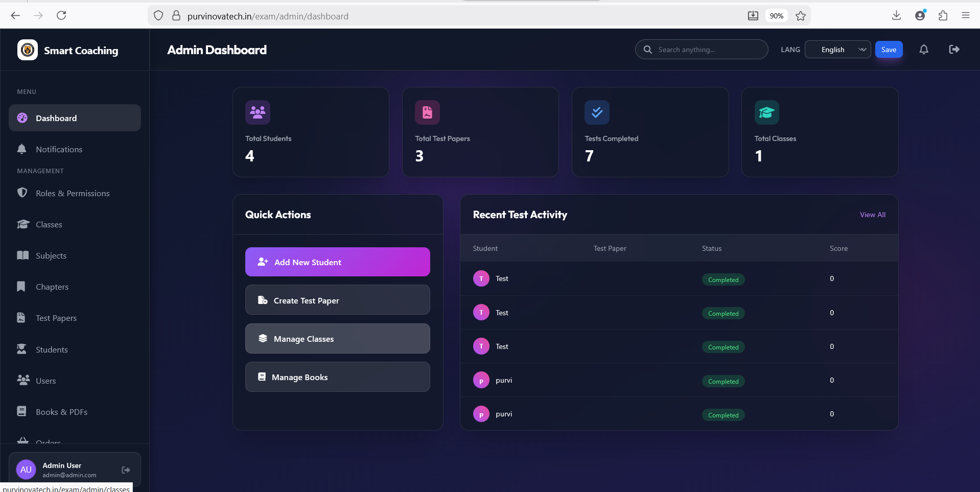
Task: Click the logout icon beside Admin User
Action: click(x=125, y=470)
